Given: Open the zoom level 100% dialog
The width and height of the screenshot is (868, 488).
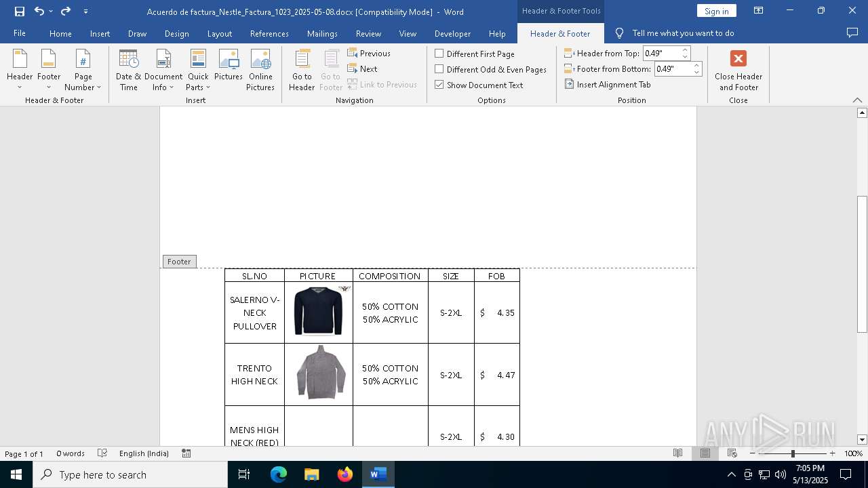Looking at the screenshot, I should 853,453.
